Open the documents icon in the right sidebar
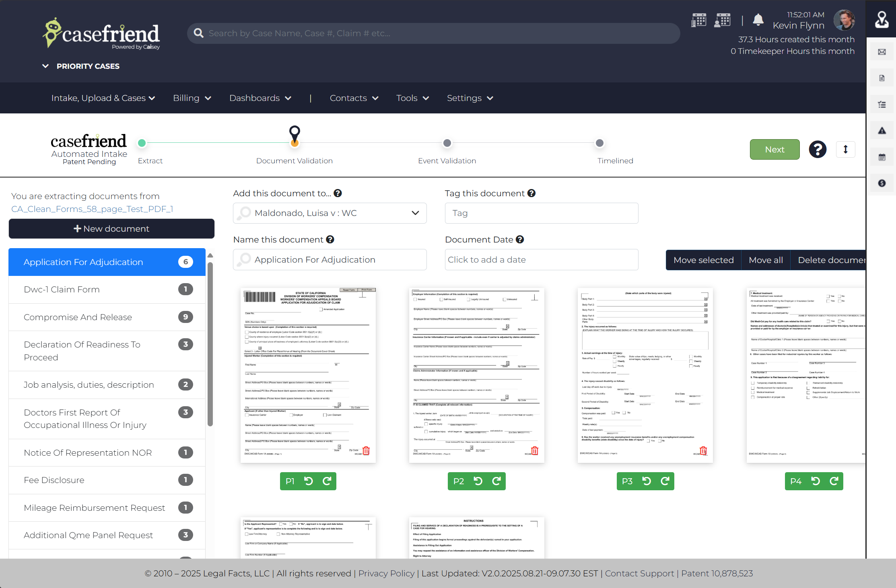Image resolution: width=896 pixels, height=588 pixels. pos(882,78)
